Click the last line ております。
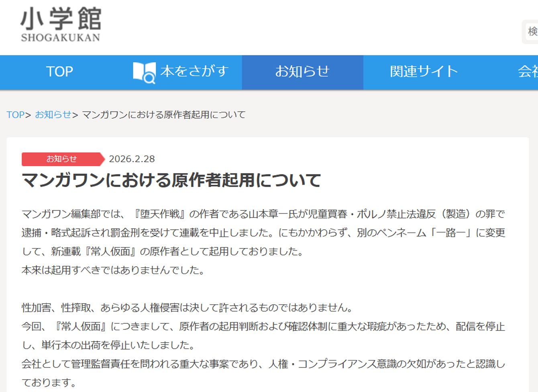The width and height of the screenshot is (538, 392). (x=49, y=382)
